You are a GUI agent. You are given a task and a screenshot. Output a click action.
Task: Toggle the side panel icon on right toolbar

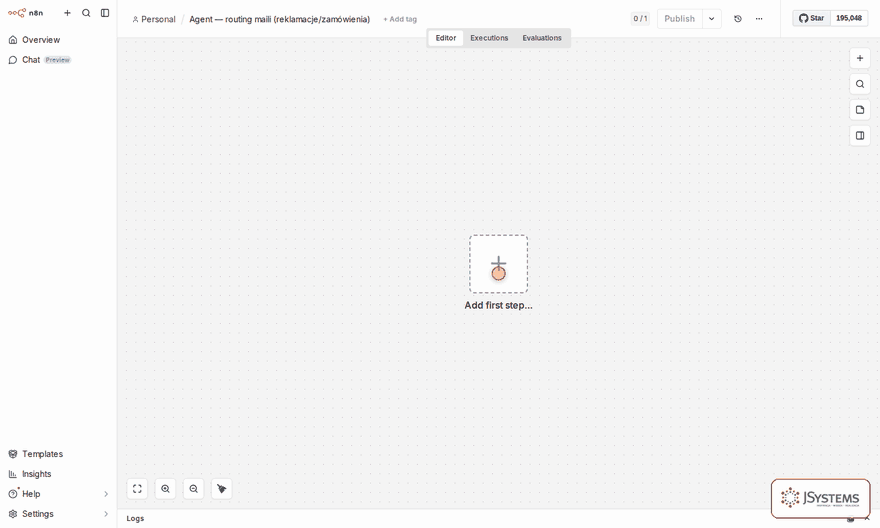click(860, 136)
